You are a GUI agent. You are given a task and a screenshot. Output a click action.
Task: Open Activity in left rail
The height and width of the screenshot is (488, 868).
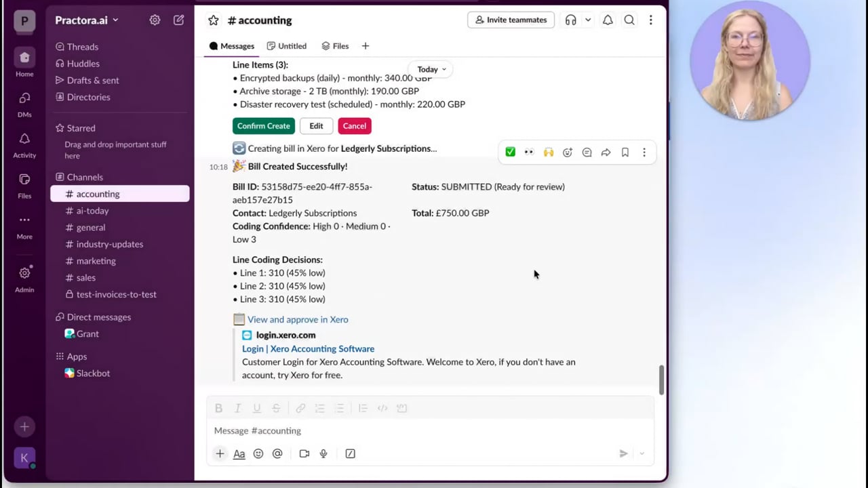point(24,144)
